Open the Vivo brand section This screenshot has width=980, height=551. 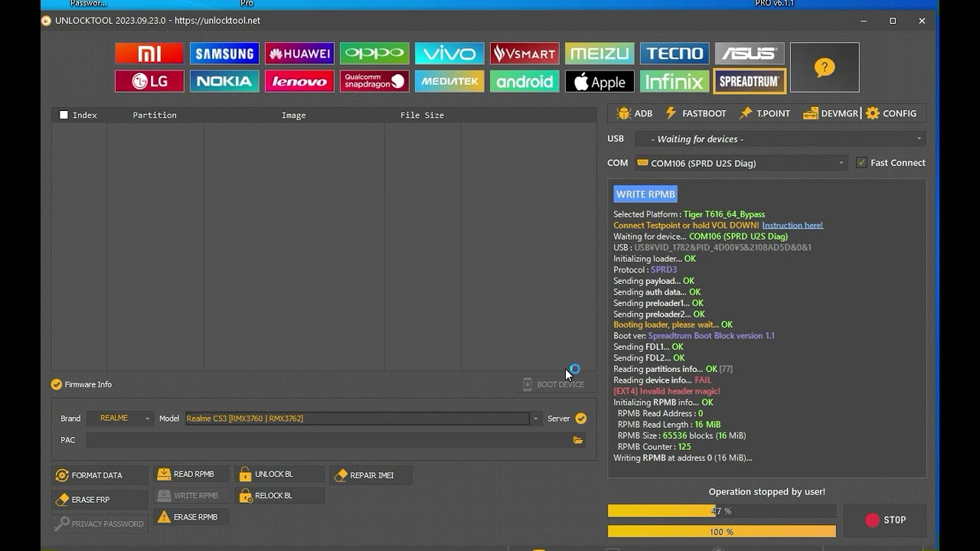[x=449, y=54]
